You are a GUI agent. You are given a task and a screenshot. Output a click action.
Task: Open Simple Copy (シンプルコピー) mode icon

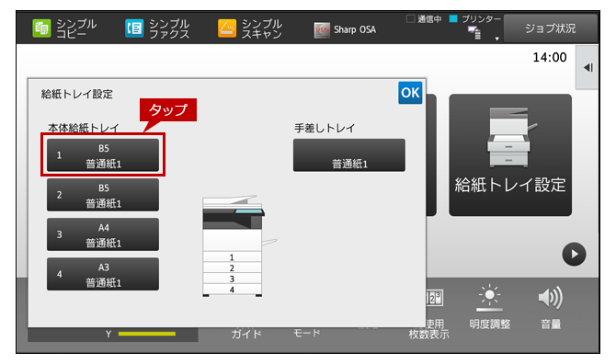[42, 28]
